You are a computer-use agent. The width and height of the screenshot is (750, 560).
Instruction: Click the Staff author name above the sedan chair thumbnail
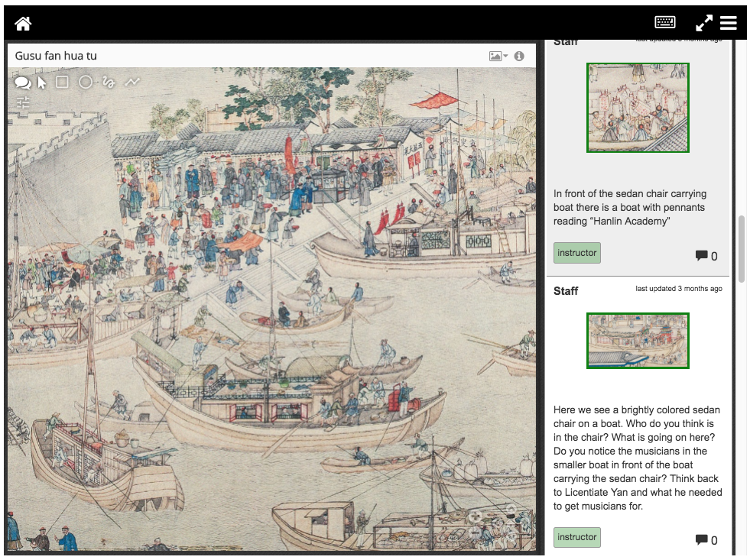(566, 291)
